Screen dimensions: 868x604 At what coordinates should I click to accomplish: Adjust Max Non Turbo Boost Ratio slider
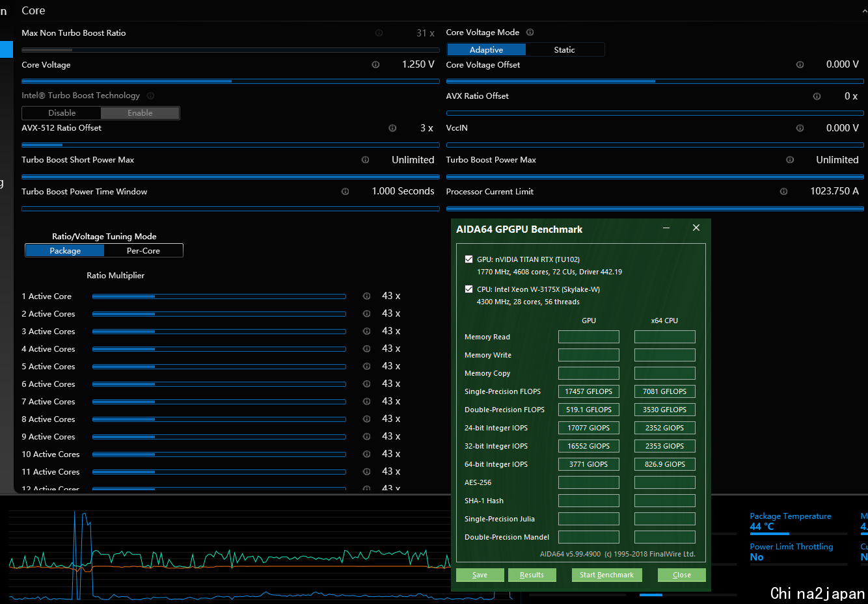coord(230,49)
